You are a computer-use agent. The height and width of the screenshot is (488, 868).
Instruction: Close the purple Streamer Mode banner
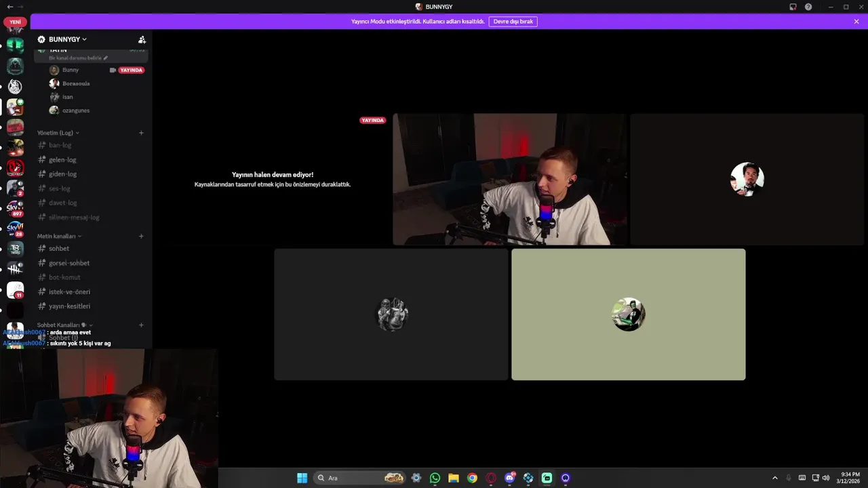pos(856,22)
